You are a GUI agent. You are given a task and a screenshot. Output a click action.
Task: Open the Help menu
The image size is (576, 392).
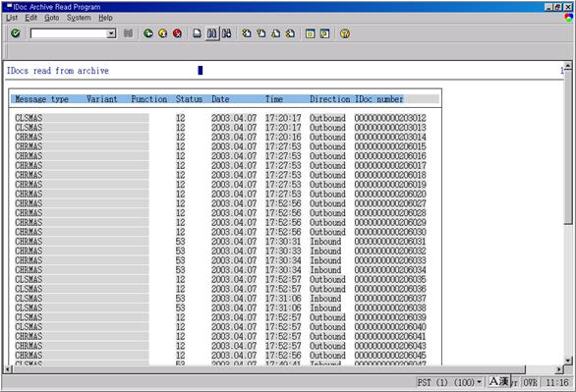[105, 18]
